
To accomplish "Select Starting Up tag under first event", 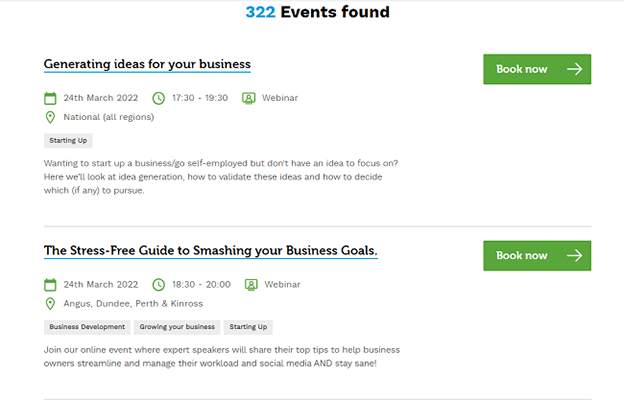I will coord(68,141).
